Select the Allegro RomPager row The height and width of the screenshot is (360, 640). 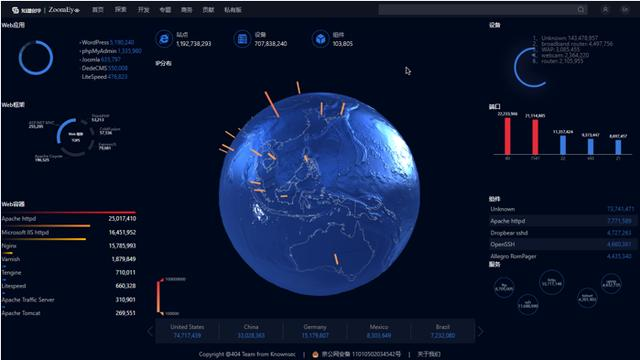(562, 256)
